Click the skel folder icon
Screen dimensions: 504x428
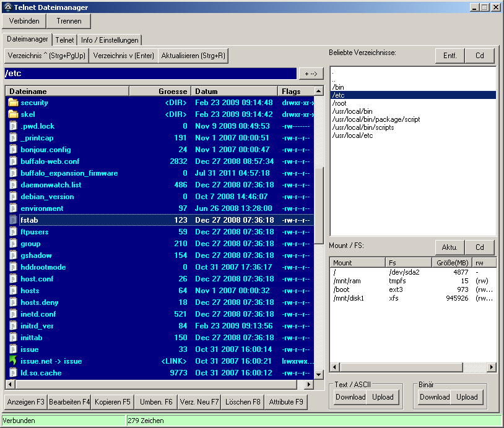click(x=13, y=114)
